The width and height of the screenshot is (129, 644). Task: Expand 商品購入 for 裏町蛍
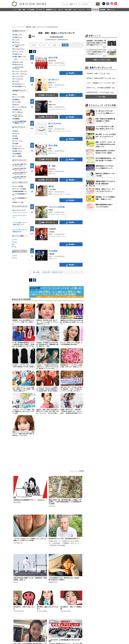[71, 200]
